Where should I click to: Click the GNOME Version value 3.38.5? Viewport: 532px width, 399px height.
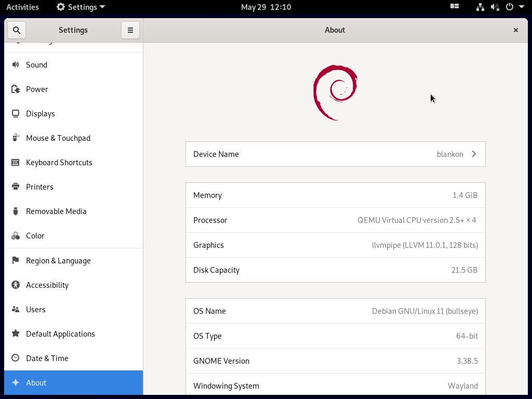[x=467, y=361]
